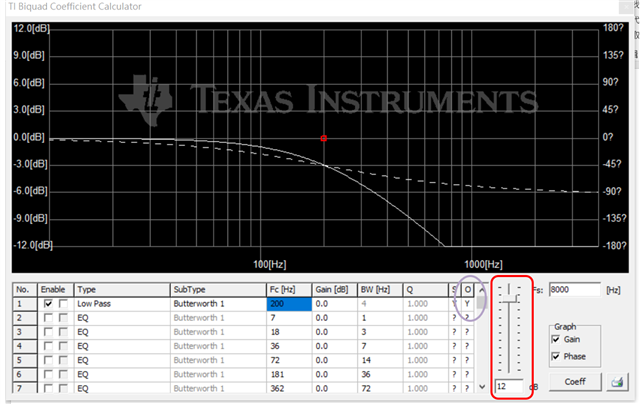The height and width of the screenshot is (404, 640).
Task: Open the Type cell EQ in row 6
Action: click(x=122, y=374)
